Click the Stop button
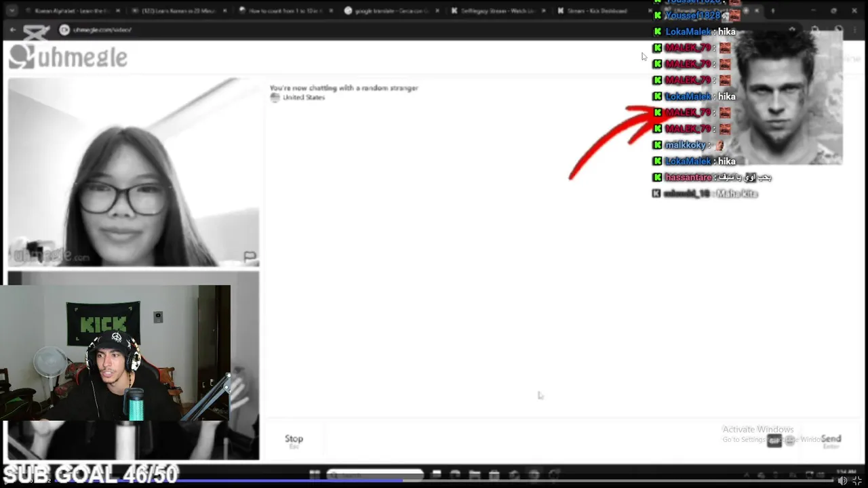 coord(294,440)
